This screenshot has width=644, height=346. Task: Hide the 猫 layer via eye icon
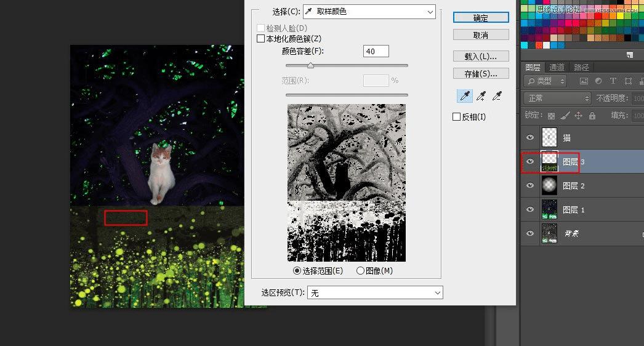[x=530, y=137]
